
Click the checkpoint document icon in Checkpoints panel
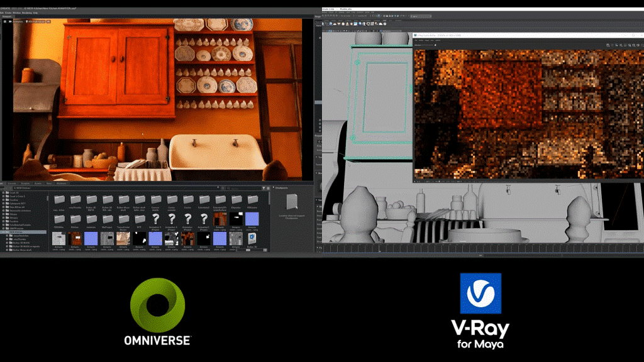point(292,202)
